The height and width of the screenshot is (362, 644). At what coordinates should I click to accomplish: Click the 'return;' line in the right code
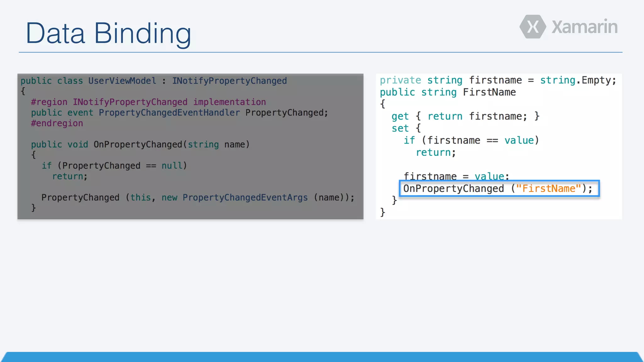coord(436,152)
